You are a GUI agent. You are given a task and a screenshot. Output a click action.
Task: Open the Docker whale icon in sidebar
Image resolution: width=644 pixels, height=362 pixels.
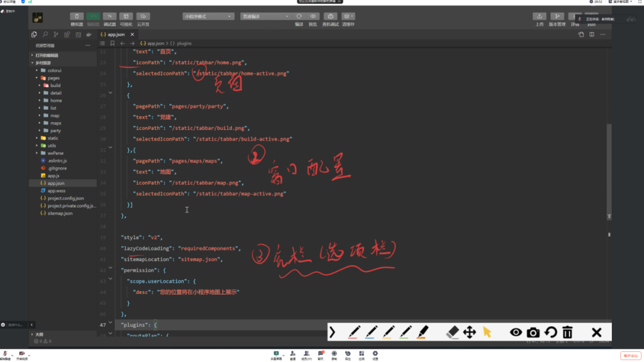(89, 35)
